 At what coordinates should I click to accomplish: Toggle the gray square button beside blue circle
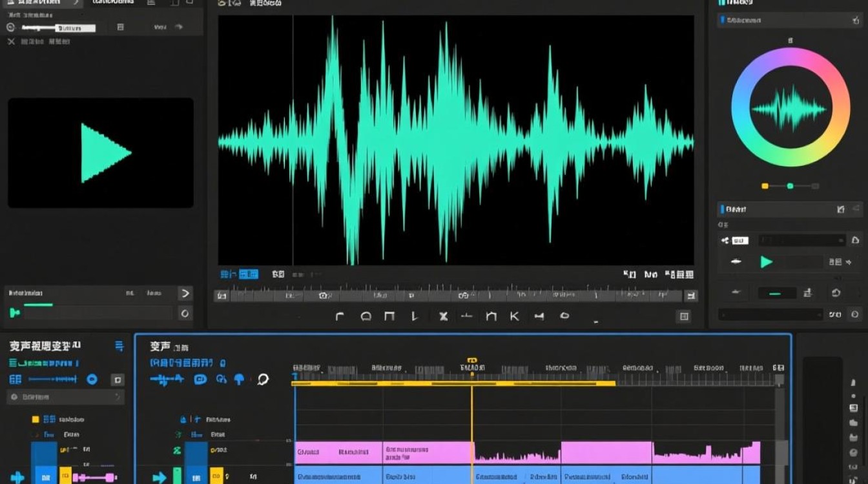coord(117,379)
